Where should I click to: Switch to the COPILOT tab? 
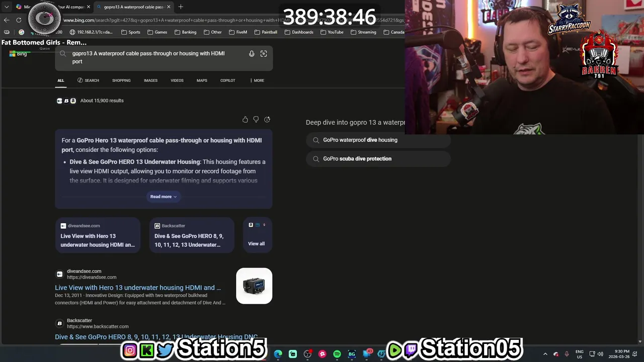pyautogui.click(x=227, y=80)
